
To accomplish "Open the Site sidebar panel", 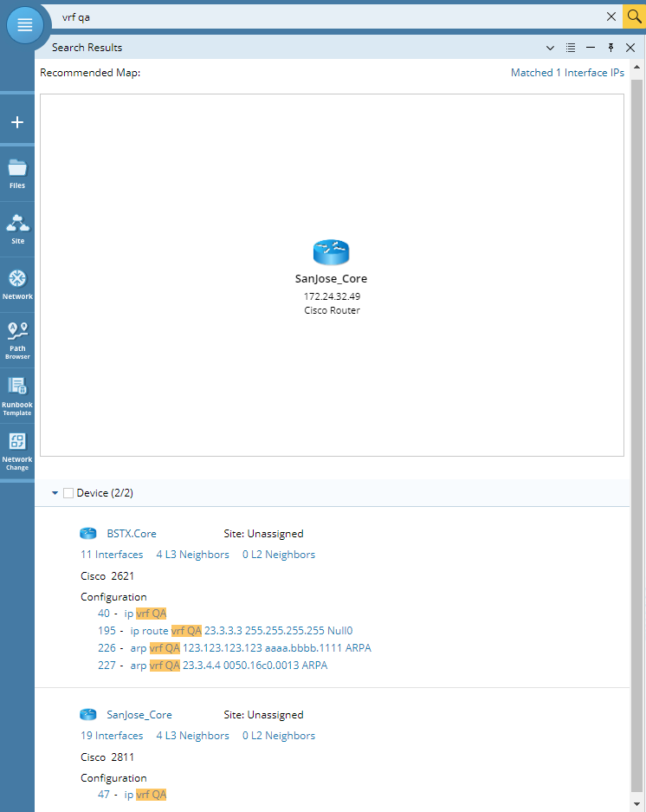I will click(x=17, y=230).
